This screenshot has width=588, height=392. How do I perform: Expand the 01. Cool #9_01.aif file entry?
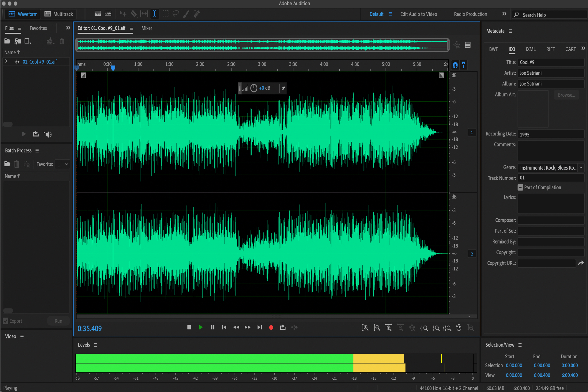pyautogui.click(x=6, y=62)
